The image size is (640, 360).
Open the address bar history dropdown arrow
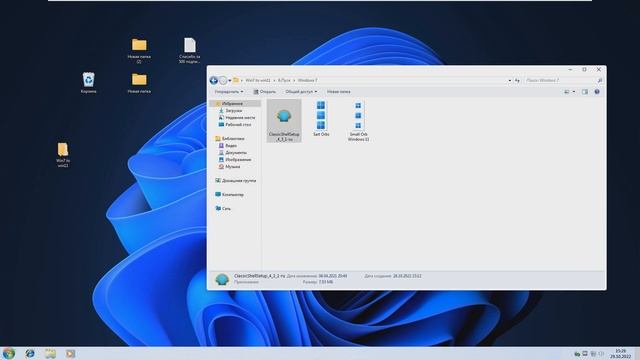tap(509, 80)
